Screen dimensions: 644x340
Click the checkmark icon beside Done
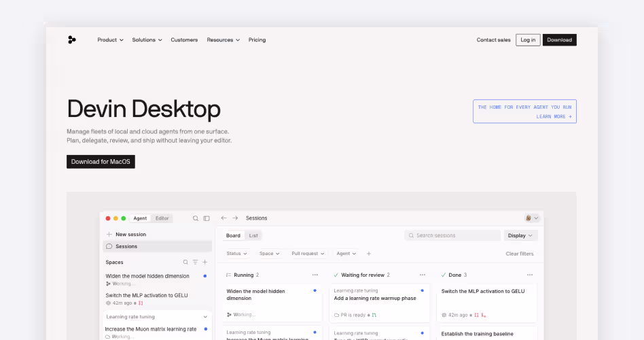click(444, 275)
